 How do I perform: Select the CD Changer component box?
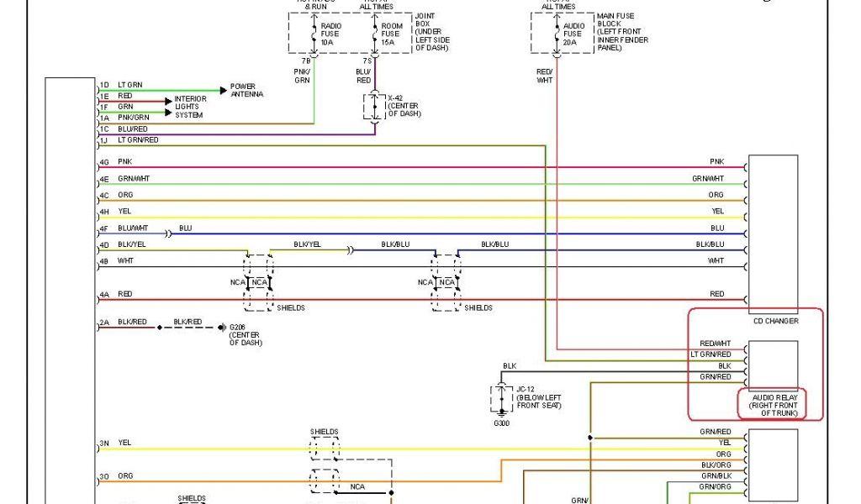coord(773,234)
